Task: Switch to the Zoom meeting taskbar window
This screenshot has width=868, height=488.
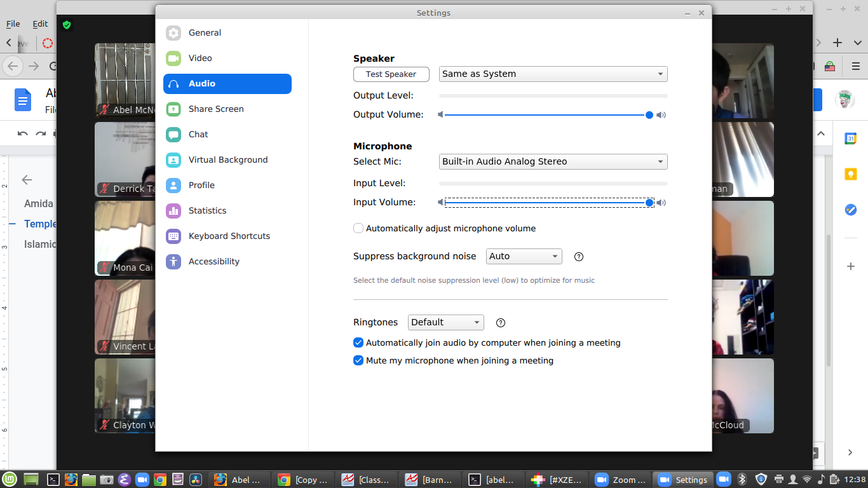Action: 621,480
